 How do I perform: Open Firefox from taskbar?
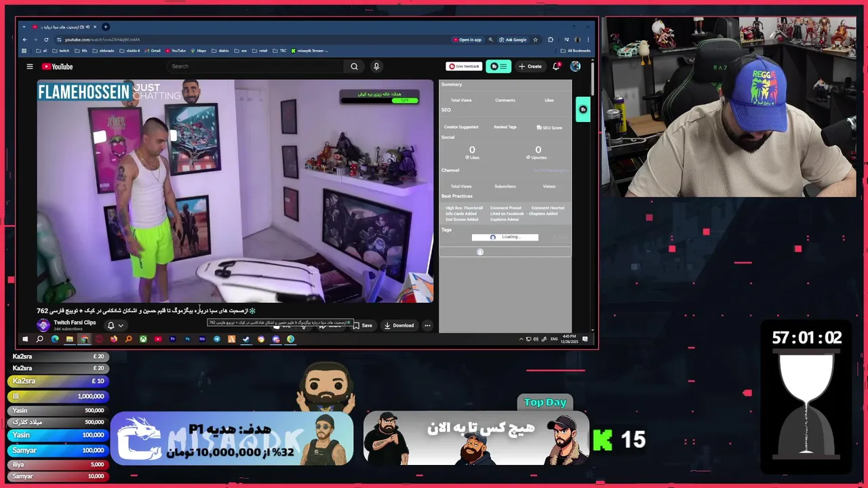click(114, 339)
